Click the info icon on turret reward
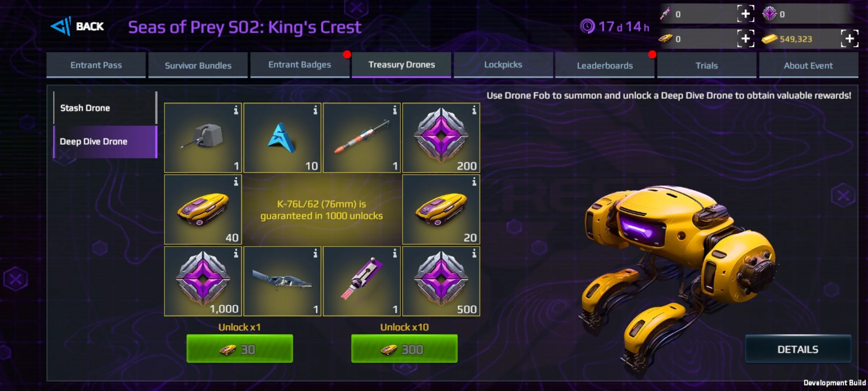The height and width of the screenshot is (391, 868). click(x=236, y=110)
